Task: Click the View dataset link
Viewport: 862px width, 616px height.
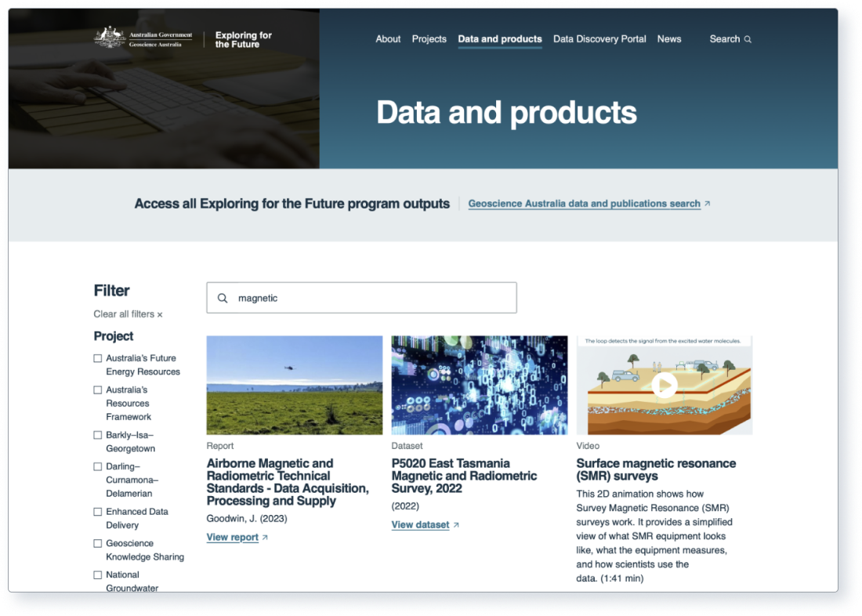Action: [x=419, y=524]
